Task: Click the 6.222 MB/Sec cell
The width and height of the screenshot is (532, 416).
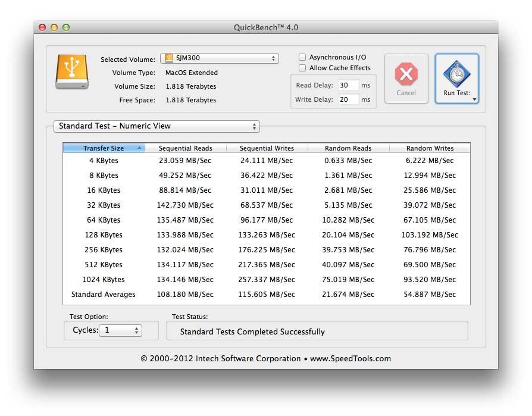Action: [x=430, y=161]
